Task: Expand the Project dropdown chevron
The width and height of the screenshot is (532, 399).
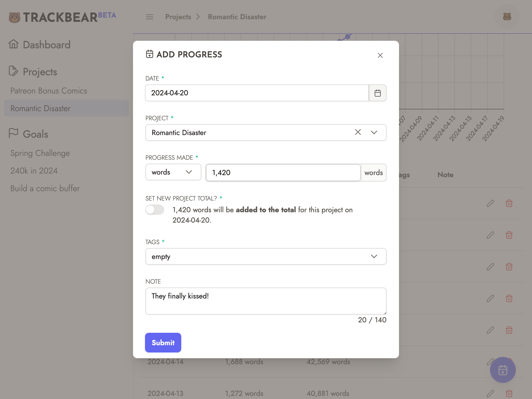Action: coord(374,132)
